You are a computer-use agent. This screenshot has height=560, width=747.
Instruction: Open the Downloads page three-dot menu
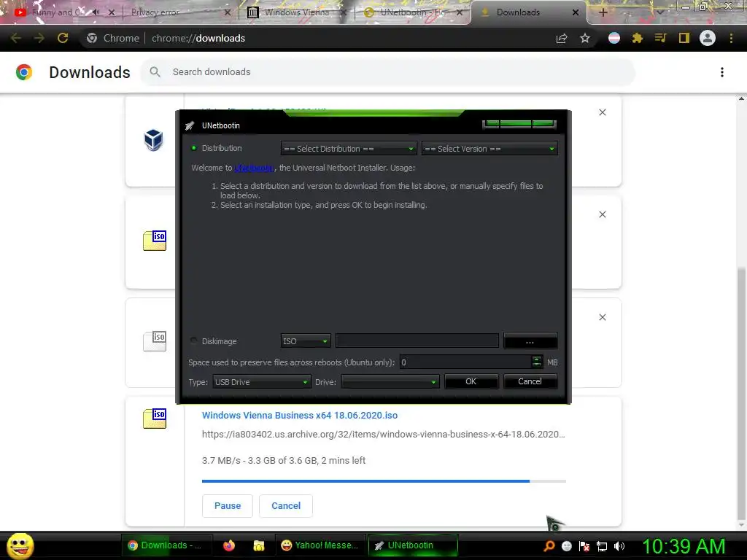coord(722,72)
